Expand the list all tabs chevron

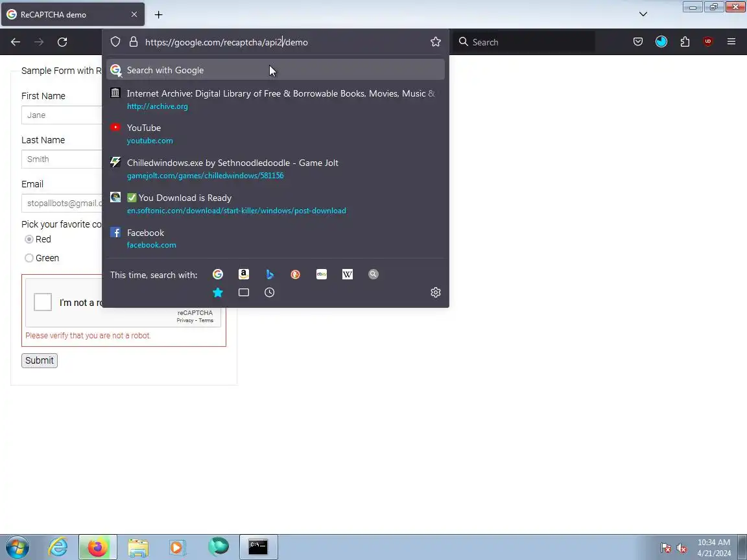coord(643,14)
